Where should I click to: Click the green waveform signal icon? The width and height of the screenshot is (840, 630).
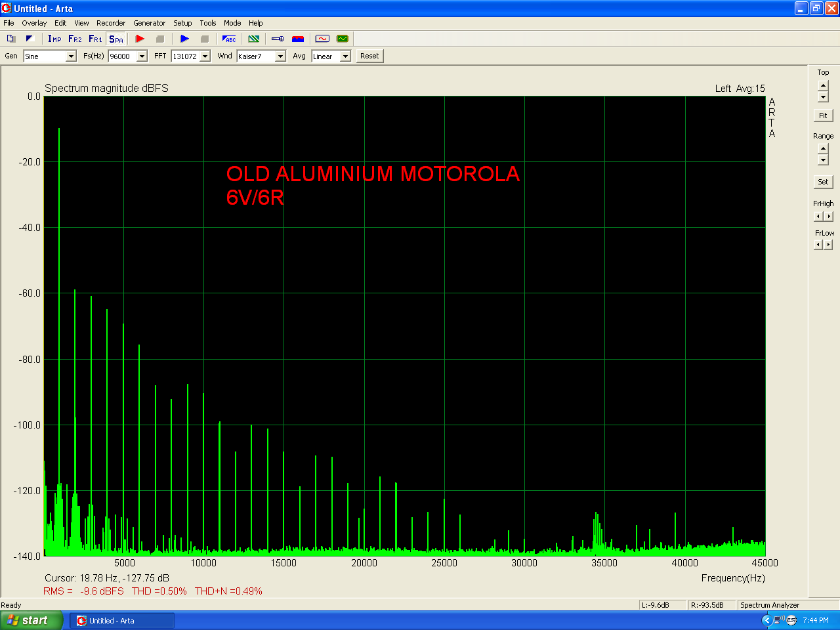[x=343, y=39]
